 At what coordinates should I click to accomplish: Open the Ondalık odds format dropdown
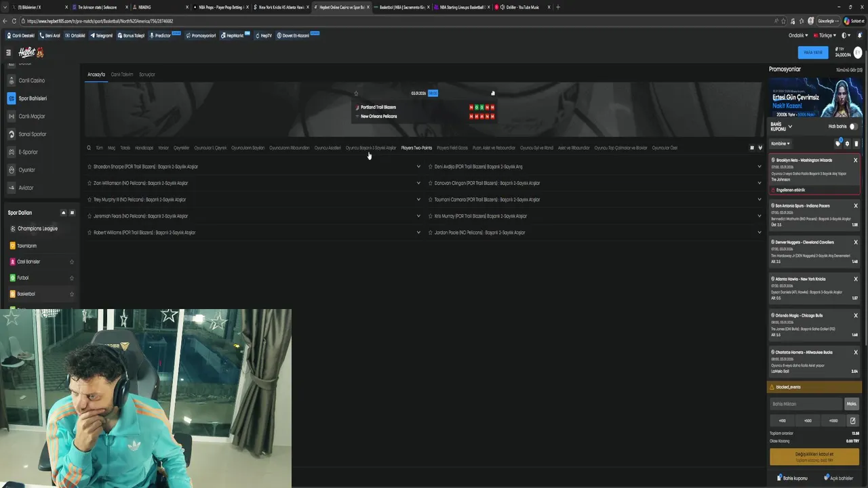pyautogui.click(x=798, y=35)
